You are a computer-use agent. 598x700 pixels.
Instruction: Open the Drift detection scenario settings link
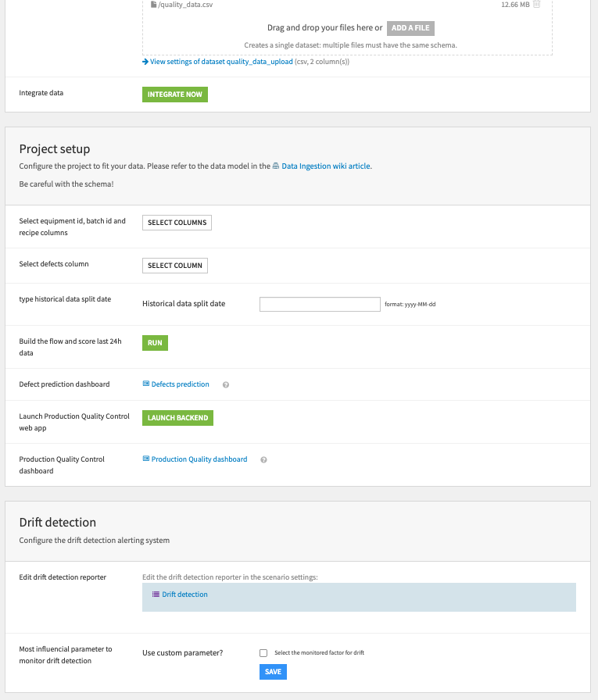183,594
